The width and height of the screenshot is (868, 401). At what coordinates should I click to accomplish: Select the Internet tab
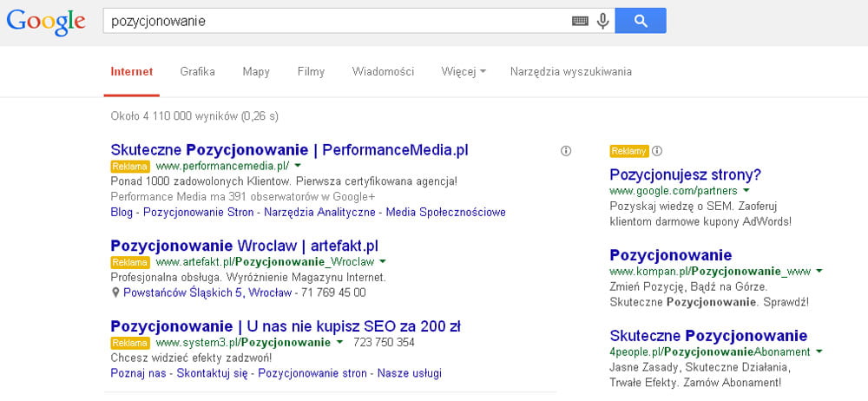132,71
